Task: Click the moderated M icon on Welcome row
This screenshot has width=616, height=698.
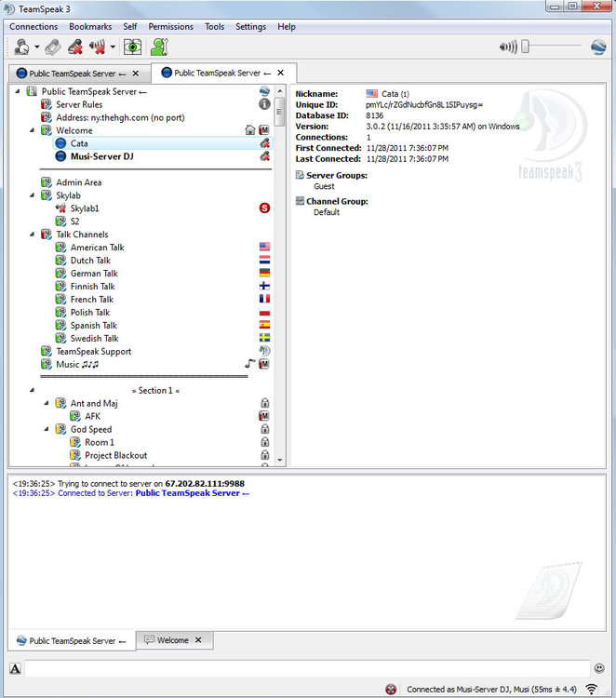Action: pos(264,130)
